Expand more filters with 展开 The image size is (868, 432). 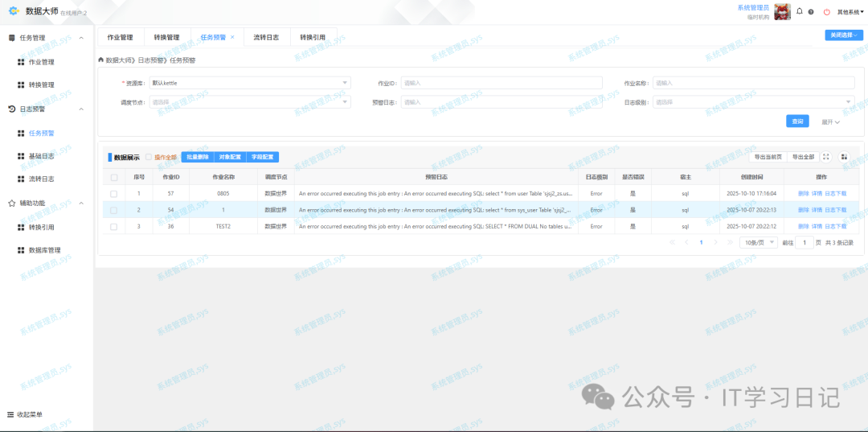coord(831,121)
